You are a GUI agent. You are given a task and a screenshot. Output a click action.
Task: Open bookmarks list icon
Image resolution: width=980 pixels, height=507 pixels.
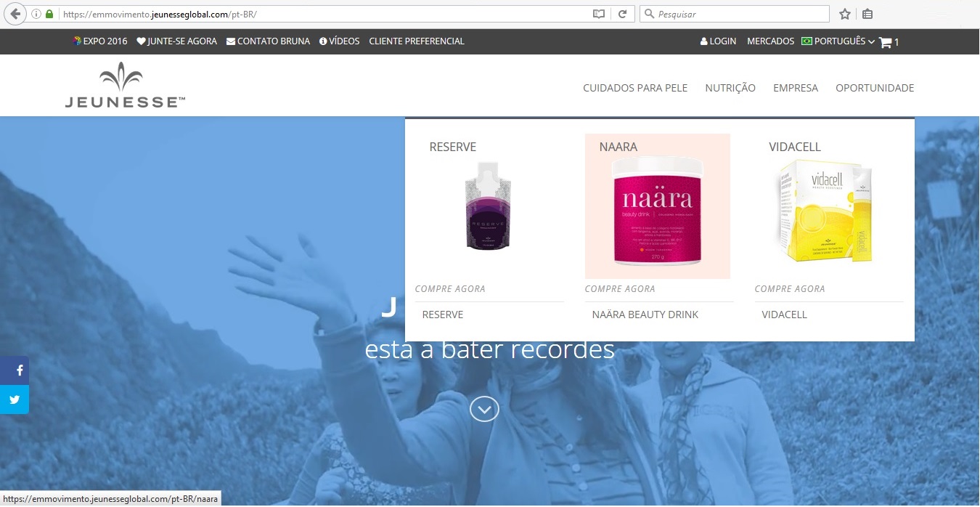click(867, 14)
